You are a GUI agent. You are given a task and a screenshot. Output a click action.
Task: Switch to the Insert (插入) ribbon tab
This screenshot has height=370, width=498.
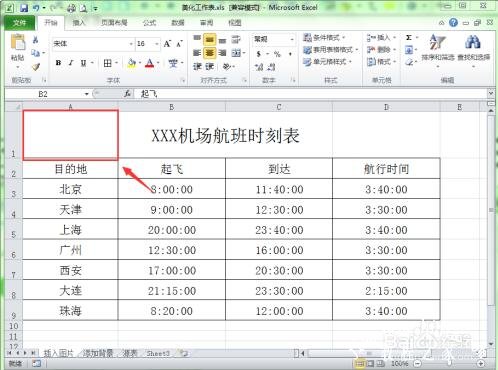79,23
